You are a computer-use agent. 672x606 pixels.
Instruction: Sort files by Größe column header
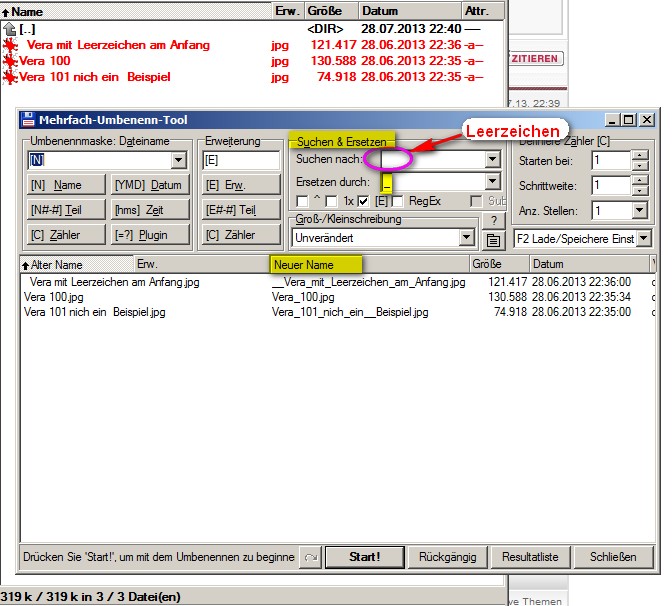click(486, 264)
